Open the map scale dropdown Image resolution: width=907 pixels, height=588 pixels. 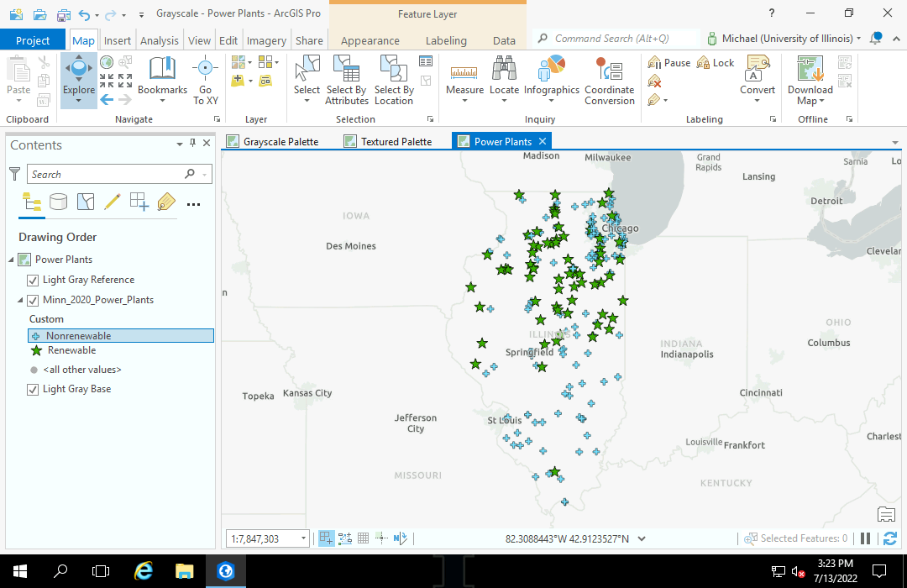click(x=303, y=538)
